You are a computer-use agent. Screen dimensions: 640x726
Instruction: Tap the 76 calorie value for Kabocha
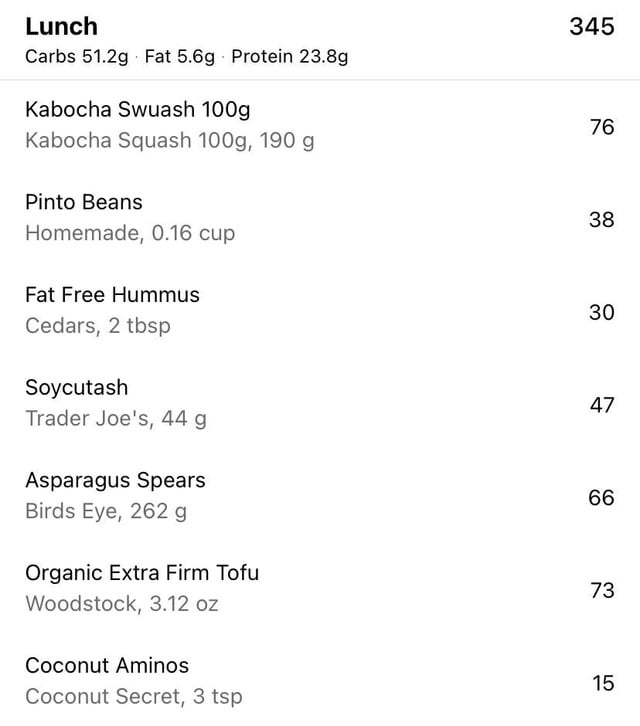point(601,127)
